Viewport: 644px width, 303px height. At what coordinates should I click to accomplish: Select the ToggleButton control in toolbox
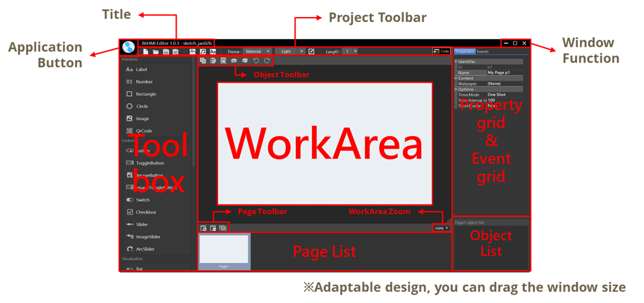coord(149,163)
